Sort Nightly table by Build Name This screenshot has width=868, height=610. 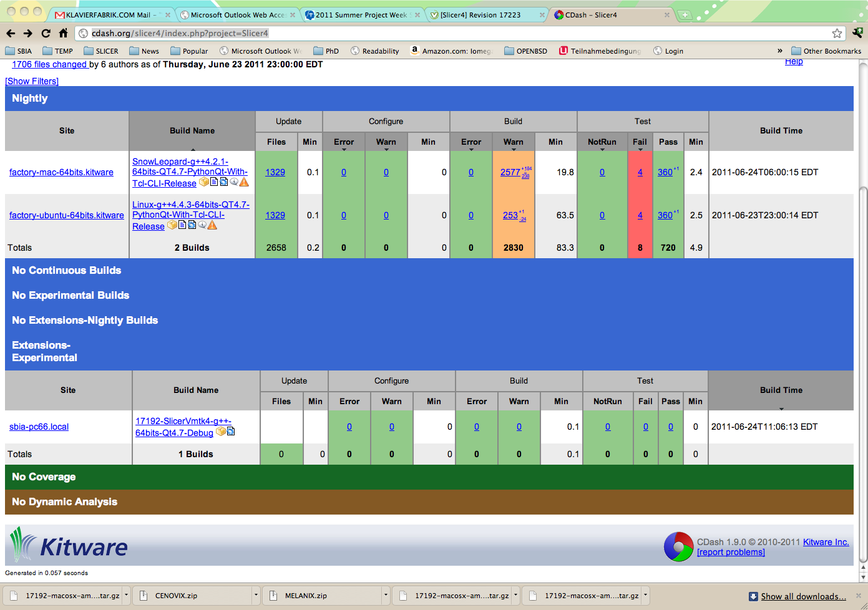pos(192,130)
